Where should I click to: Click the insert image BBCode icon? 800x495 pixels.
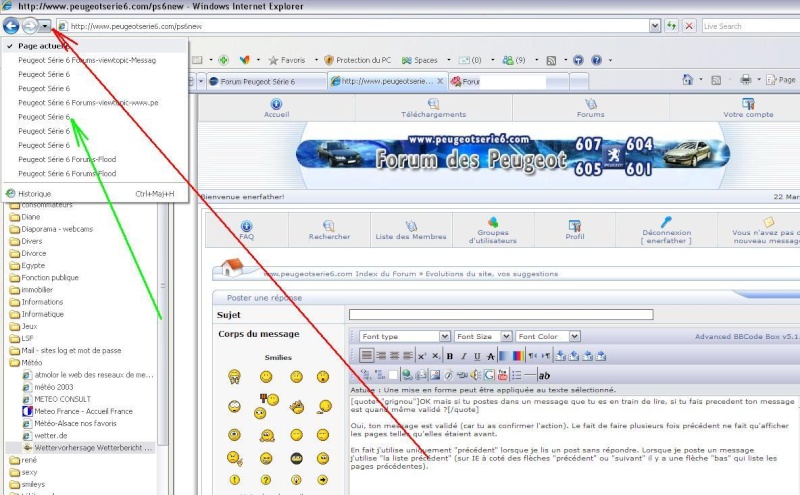point(435,376)
